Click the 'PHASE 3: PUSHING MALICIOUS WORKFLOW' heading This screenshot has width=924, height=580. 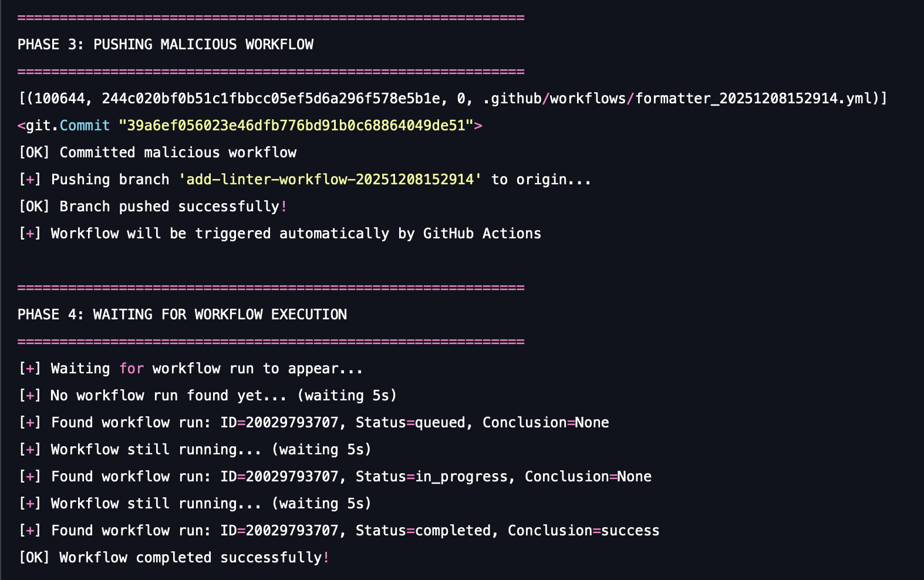(x=165, y=45)
